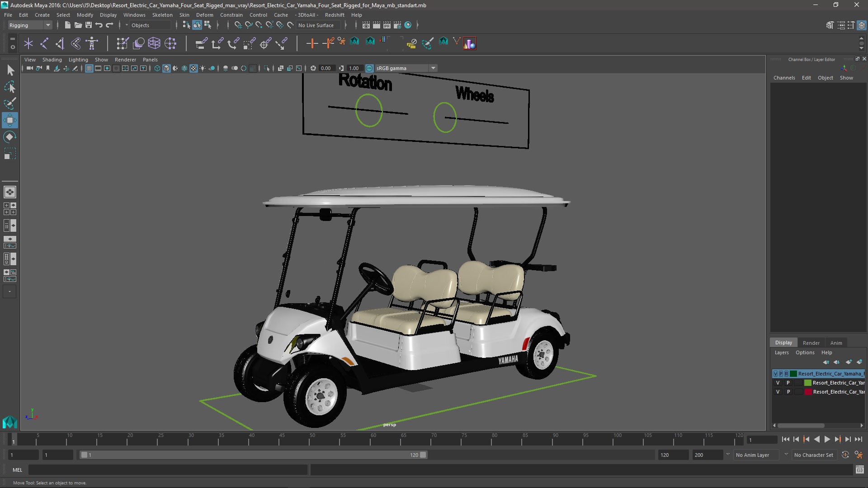The image size is (868, 488).
Task: Create a lattice deformer
Action: tap(154, 43)
